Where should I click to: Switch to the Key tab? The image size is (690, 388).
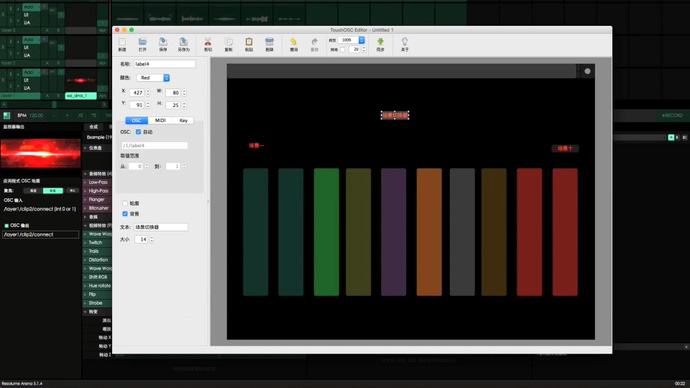coord(183,121)
